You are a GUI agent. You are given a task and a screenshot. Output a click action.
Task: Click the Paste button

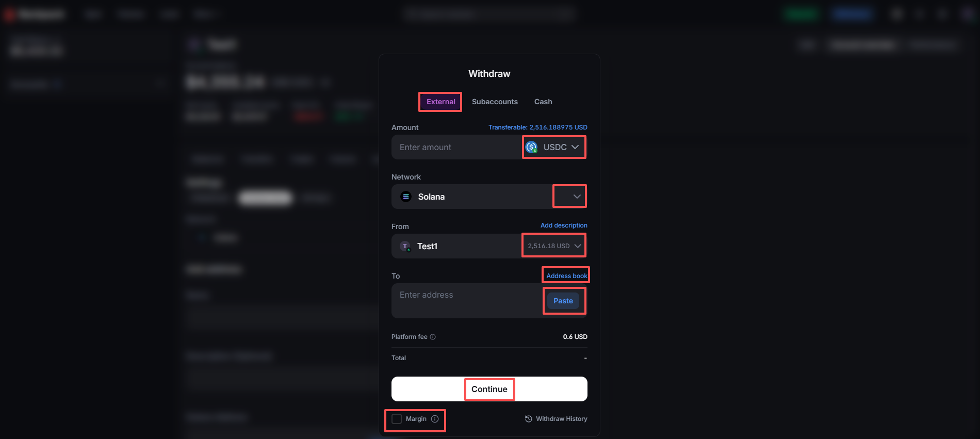tap(563, 301)
